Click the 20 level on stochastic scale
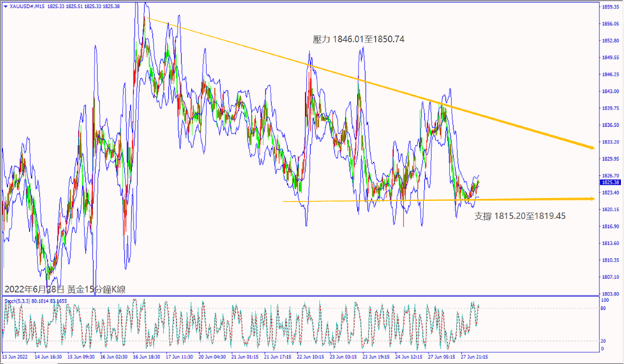 pyautogui.click(x=603, y=340)
